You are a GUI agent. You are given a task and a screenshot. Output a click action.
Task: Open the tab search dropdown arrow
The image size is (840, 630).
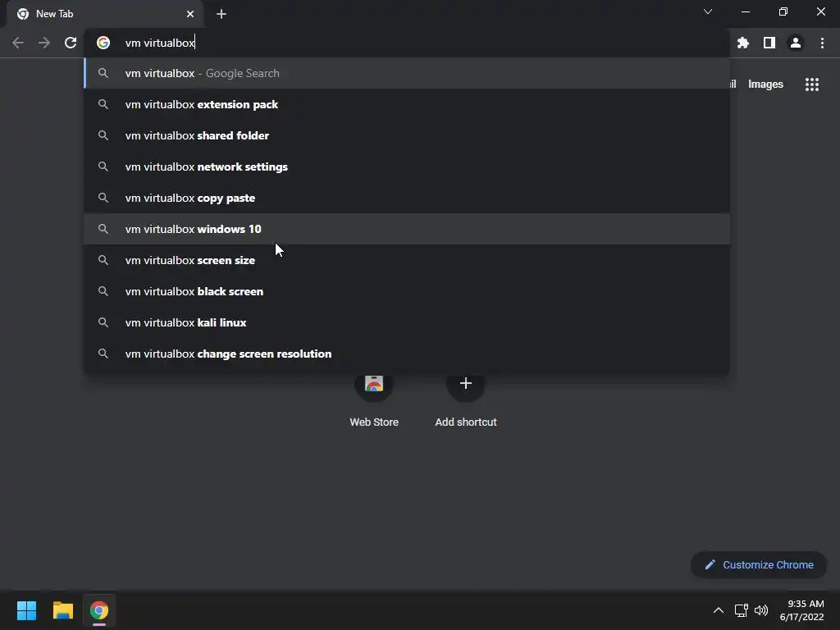(708, 12)
